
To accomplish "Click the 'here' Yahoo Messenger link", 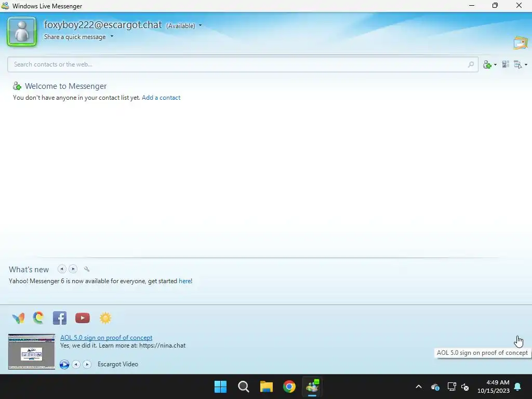I will (x=184, y=281).
